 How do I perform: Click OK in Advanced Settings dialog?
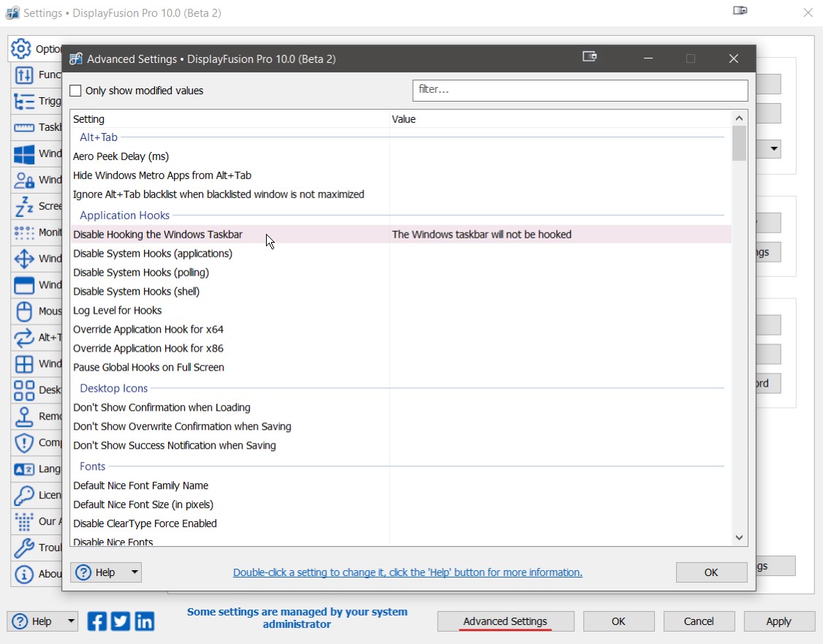pyautogui.click(x=710, y=572)
